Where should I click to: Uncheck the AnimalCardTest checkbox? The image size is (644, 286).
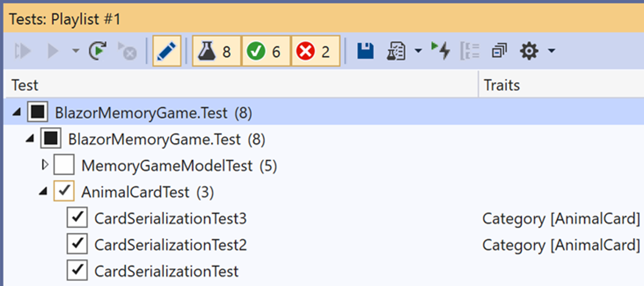tap(64, 191)
